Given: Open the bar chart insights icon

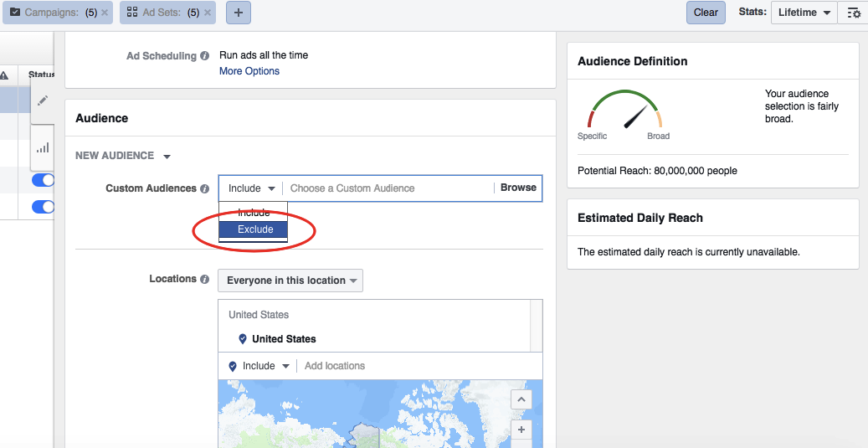Looking at the screenshot, I should point(43,147).
